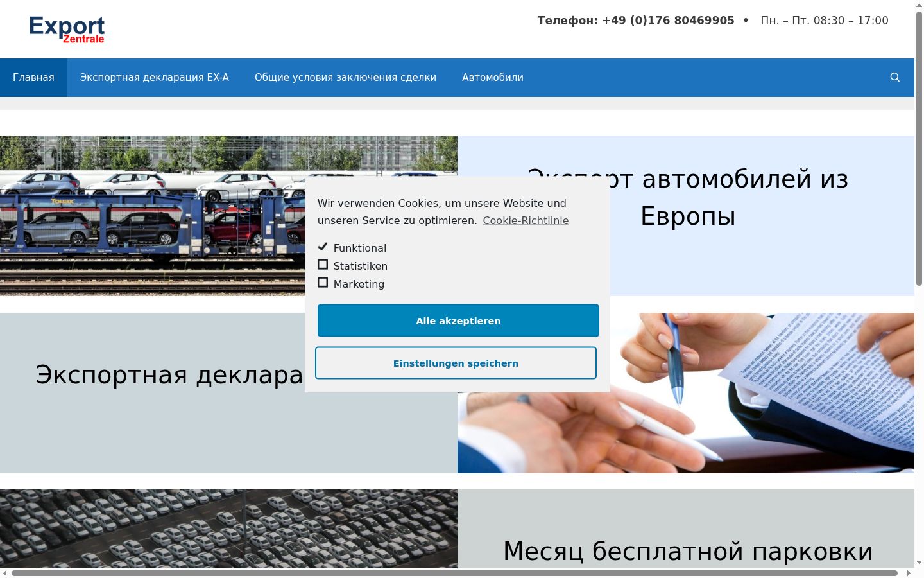
Task: Click the phone number +49 (0)176 80469905
Action: [x=668, y=21]
